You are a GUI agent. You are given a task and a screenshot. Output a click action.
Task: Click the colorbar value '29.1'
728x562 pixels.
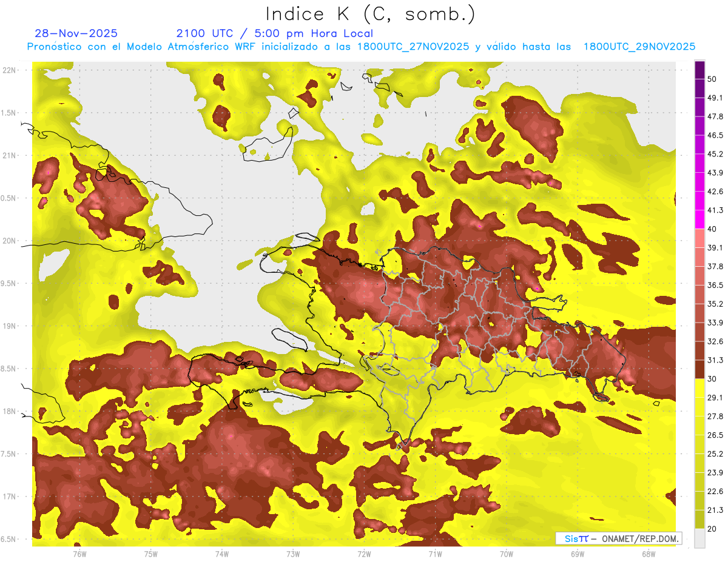click(x=715, y=397)
